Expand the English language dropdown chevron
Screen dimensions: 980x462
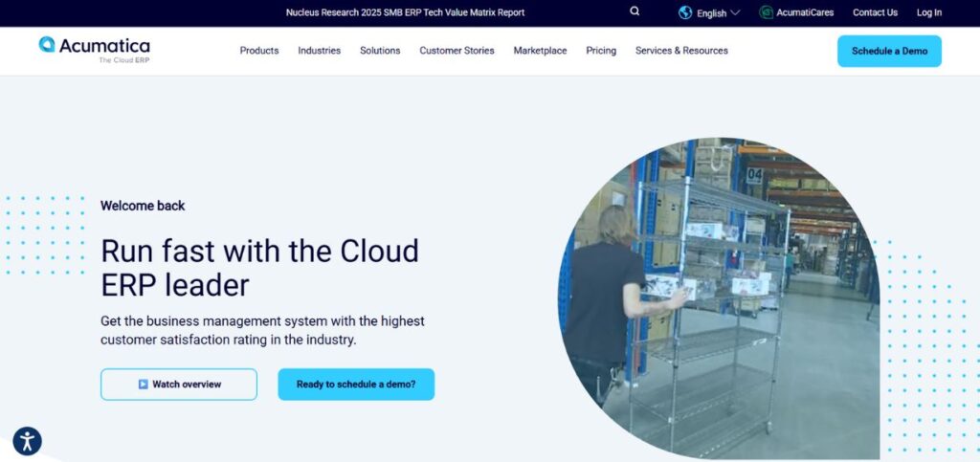pos(735,12)
